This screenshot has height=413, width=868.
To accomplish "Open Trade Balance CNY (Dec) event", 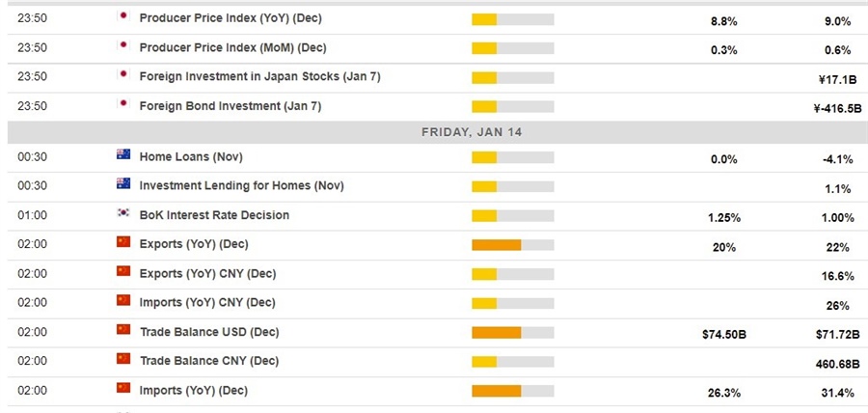I will 208,361.
